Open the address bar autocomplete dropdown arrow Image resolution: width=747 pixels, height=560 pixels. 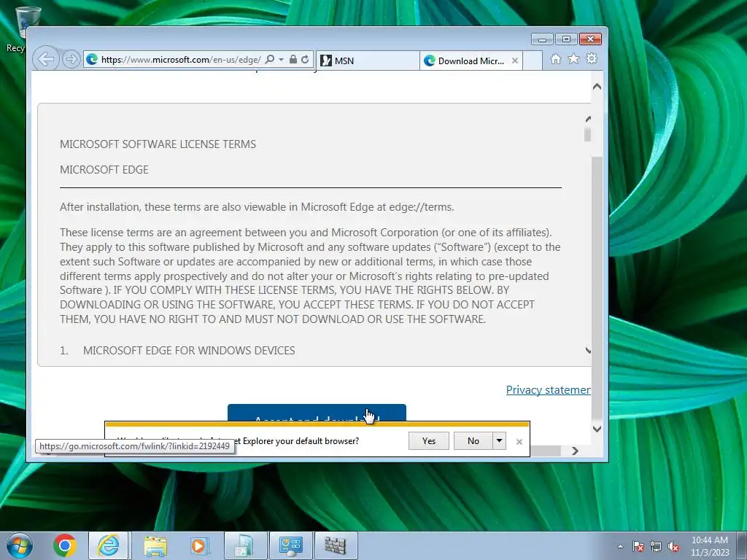(281, 60)
